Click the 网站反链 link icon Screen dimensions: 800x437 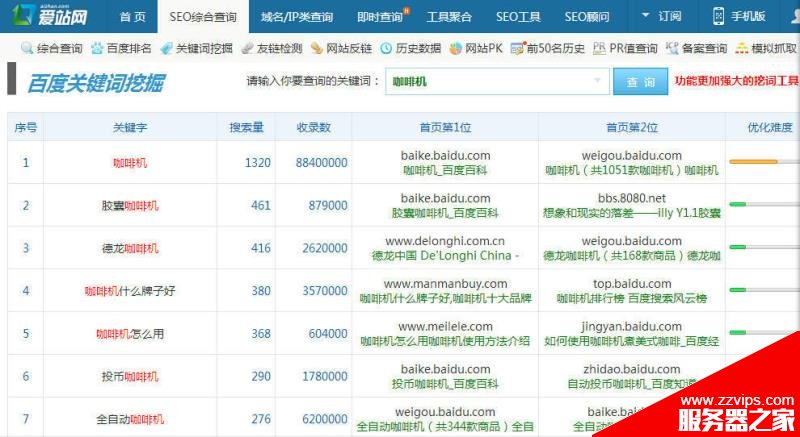[316, 48]
